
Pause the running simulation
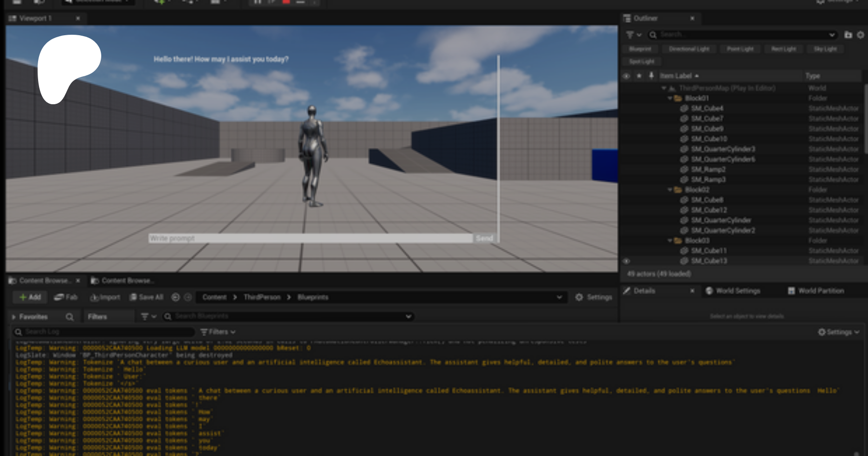pos(258,2)
